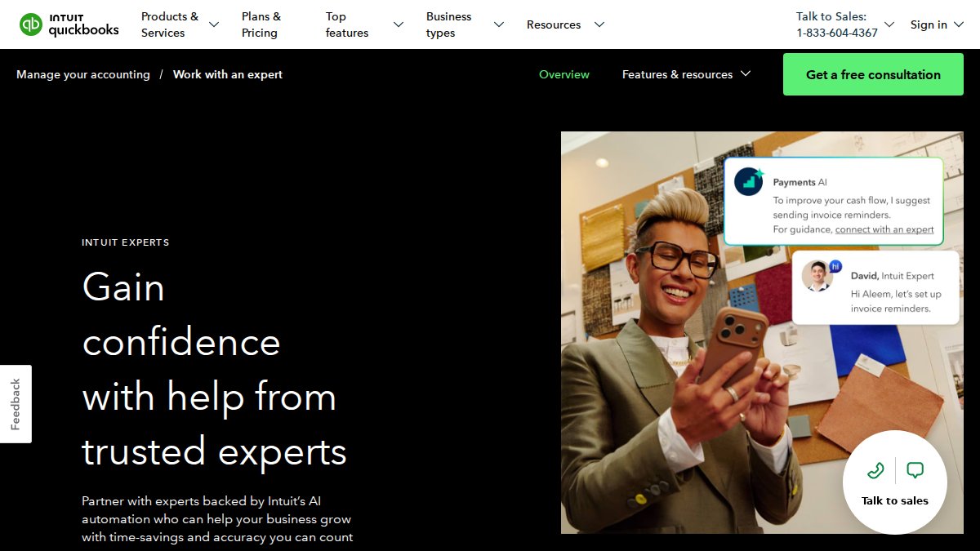Expand the Features & resources chevron

coord(746,73)
